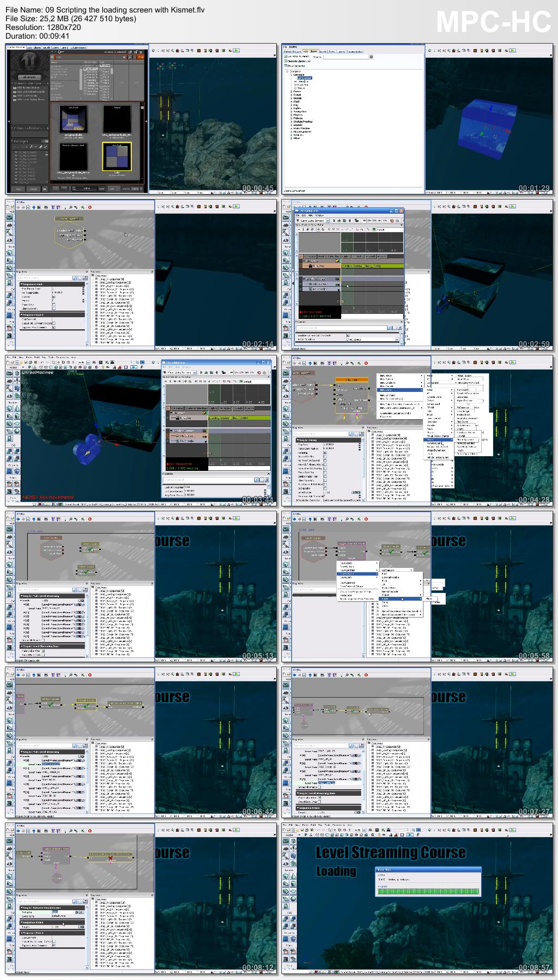This screenshot has width=558, height=980.
Task: Open the File menu in the small UnrealMatinee window
Action: point(298,215)
